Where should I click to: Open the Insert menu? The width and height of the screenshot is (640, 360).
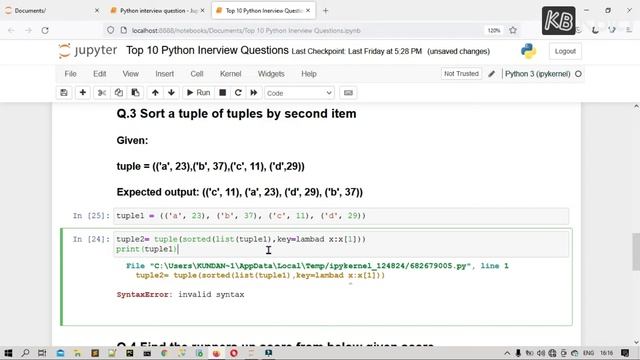point(164,74)
